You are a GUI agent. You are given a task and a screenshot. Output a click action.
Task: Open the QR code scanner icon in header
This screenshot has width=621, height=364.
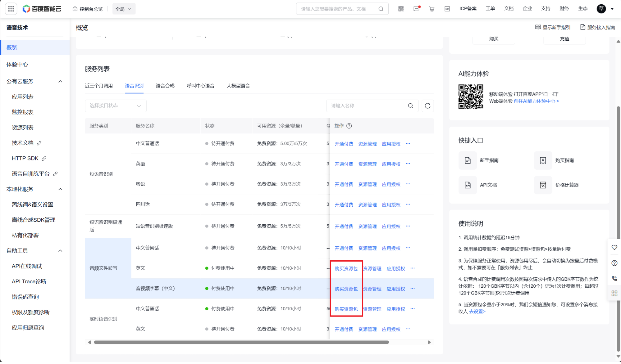tap(401, 9)
